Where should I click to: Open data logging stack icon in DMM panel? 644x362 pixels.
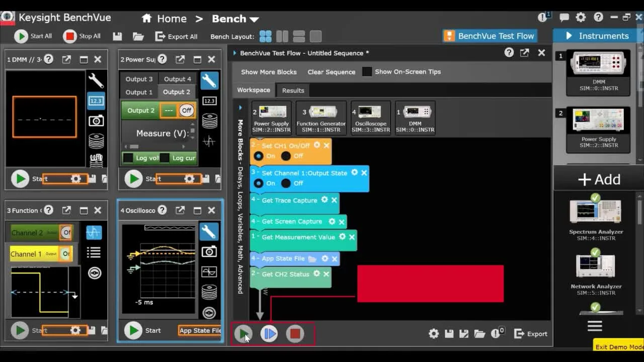pos(96,141)
